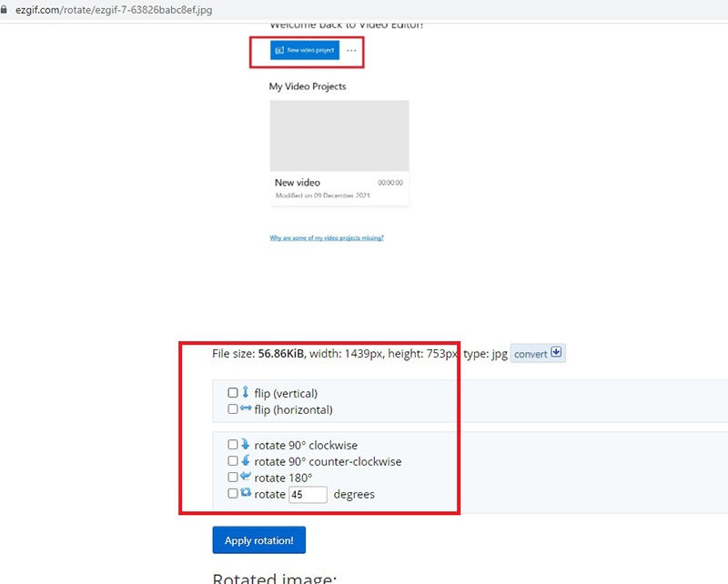728x584 pixels.
Task: Open the convert file type button
Action: pos(538,353)
